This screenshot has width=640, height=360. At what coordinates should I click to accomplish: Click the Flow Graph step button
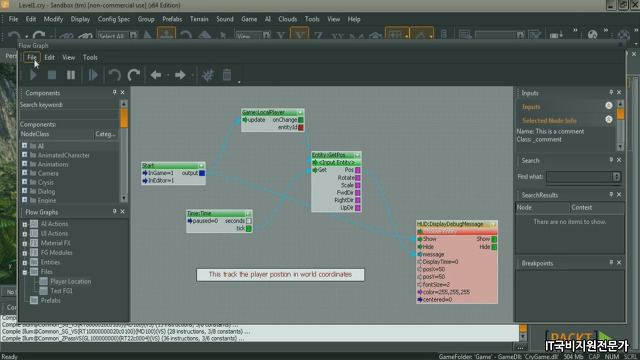[x=93, y=75]
